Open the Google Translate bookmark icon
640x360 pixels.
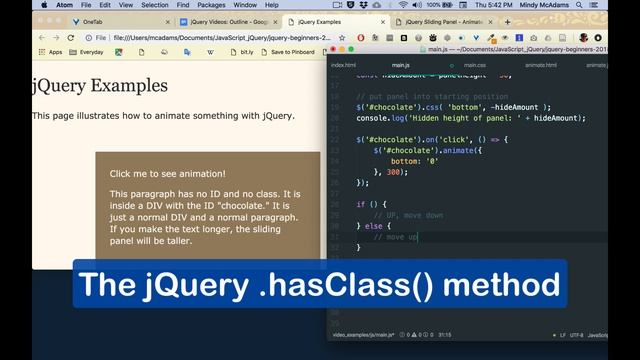tap(187, 52)
